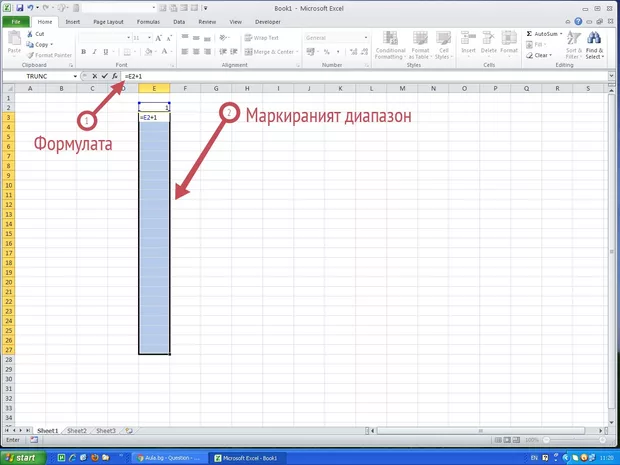
Task: Click the Orientation icon
Action: tap(224, 38)
